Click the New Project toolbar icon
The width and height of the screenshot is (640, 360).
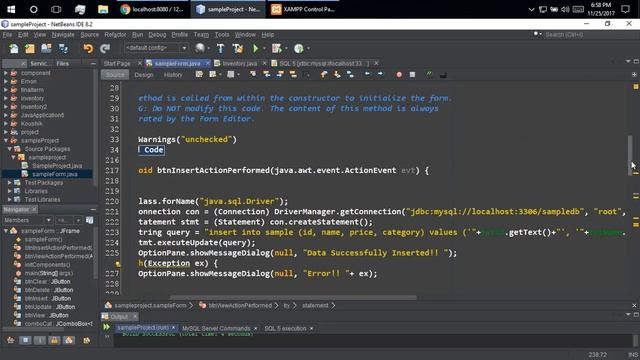pyautogui.click(x=29, y=49)
